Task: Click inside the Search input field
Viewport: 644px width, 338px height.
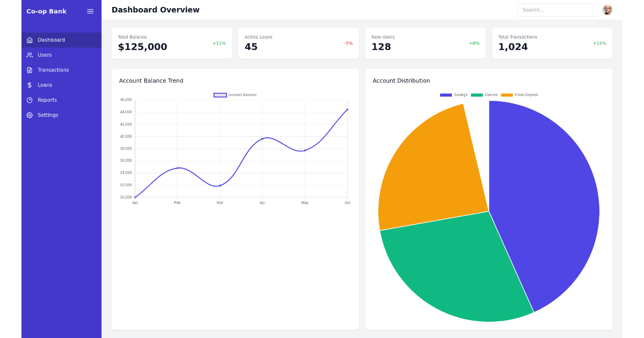Action: [557, 10]
